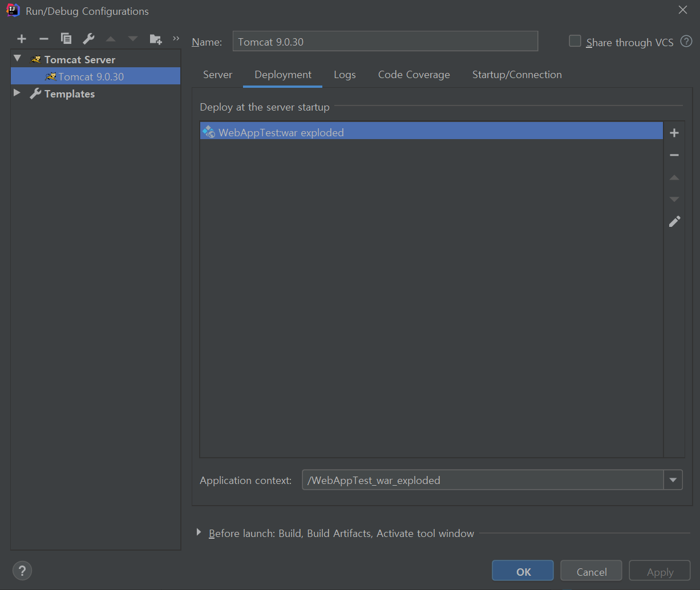The image size is (700, 590).
Task: Select Tomcat 9.0.30 in configuration tree
Action: click(x=95, y=76)
